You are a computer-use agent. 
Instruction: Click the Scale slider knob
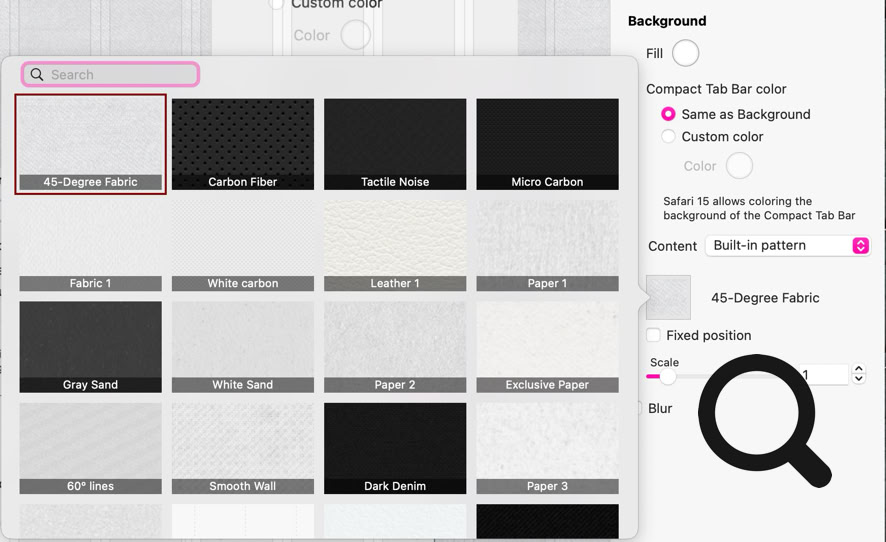668,377
